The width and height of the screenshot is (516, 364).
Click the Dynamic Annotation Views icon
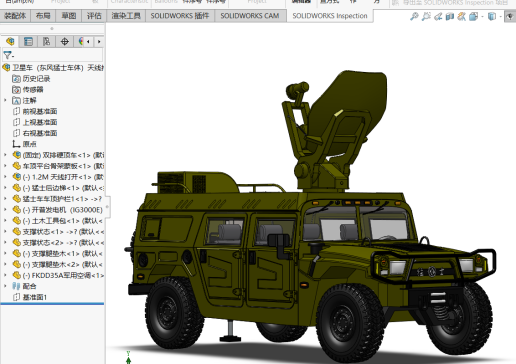point(462,16)
